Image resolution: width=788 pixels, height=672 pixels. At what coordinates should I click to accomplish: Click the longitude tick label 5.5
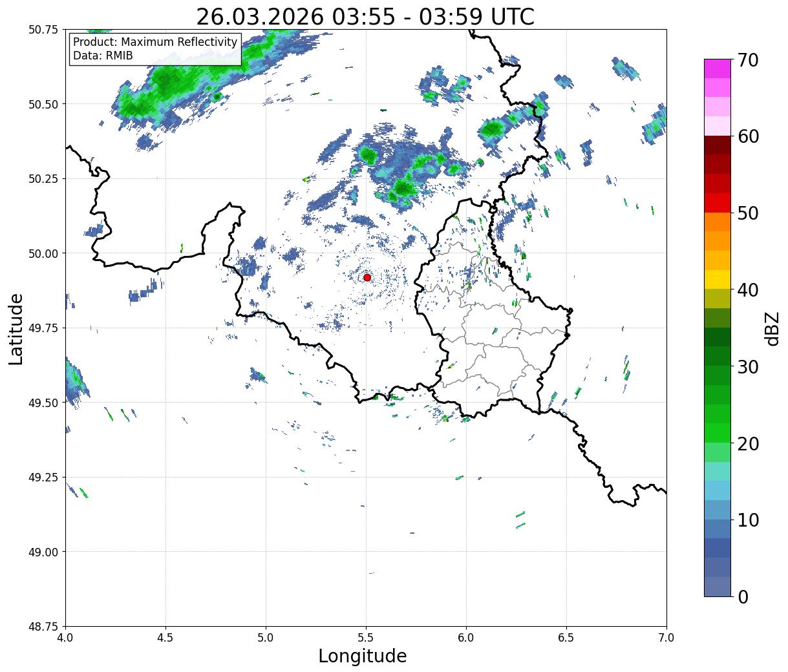pos(366,637)
